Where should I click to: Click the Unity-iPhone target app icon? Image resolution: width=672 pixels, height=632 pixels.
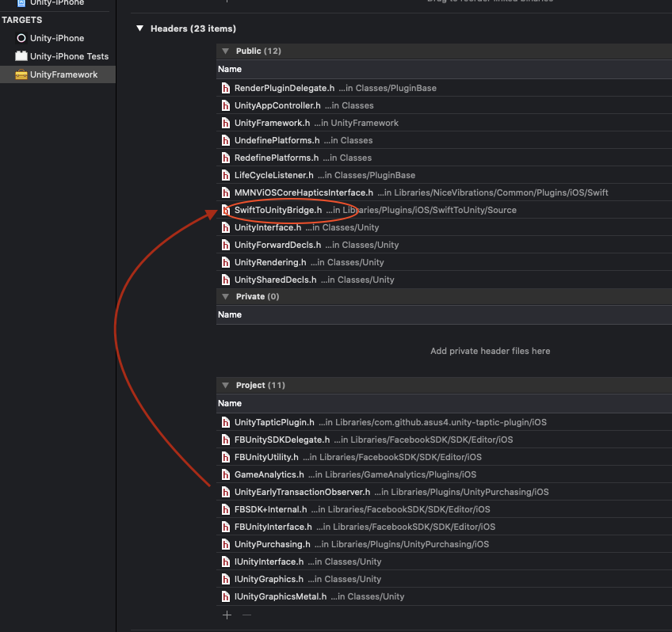click(x=21, y=38)
